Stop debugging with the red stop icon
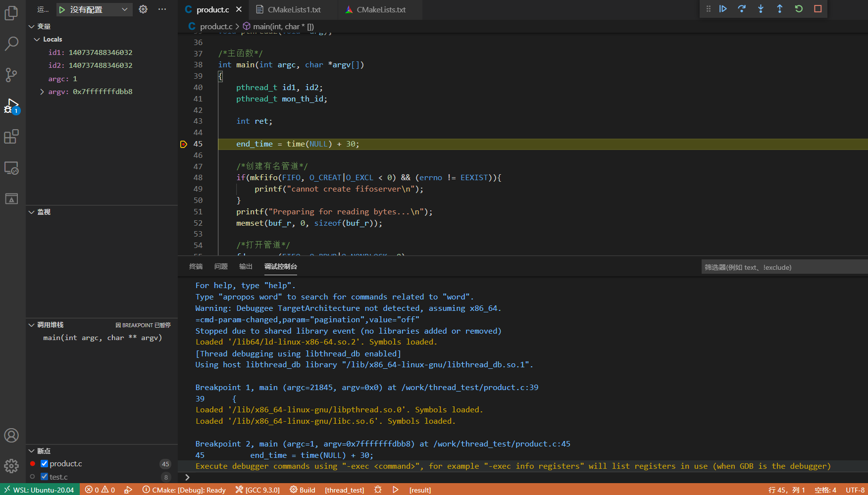 (x=817, y=8)
